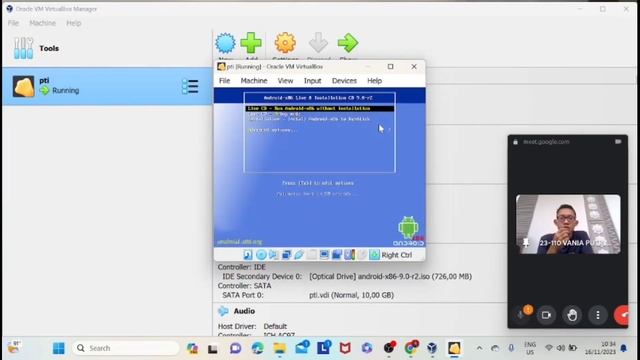Click the android-x86-9.0-r2.iso optical drive entry
The height and width of the screenshot is (360, 640).
coord(390,276)
